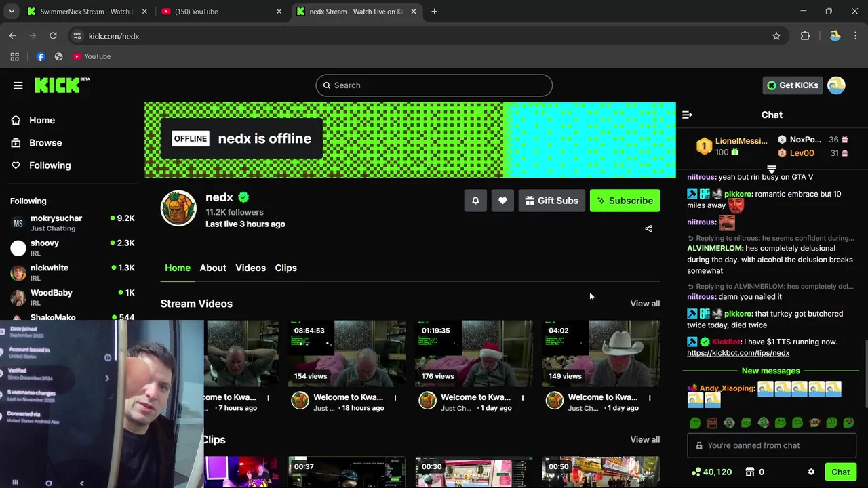Switch to the Clips tab
The height and width of the screenshot is (488, 868).
click(285, 268)
